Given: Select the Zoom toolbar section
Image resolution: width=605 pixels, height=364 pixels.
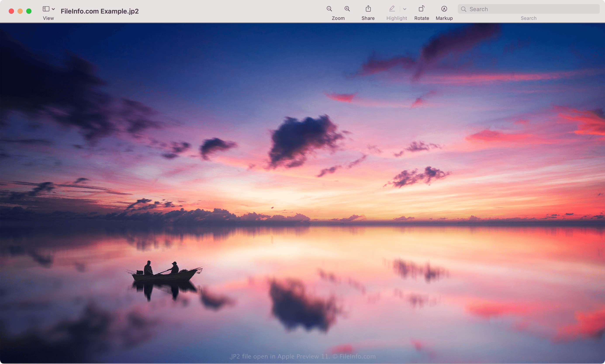Looking at the screenshot, I should tap(338, 18).
